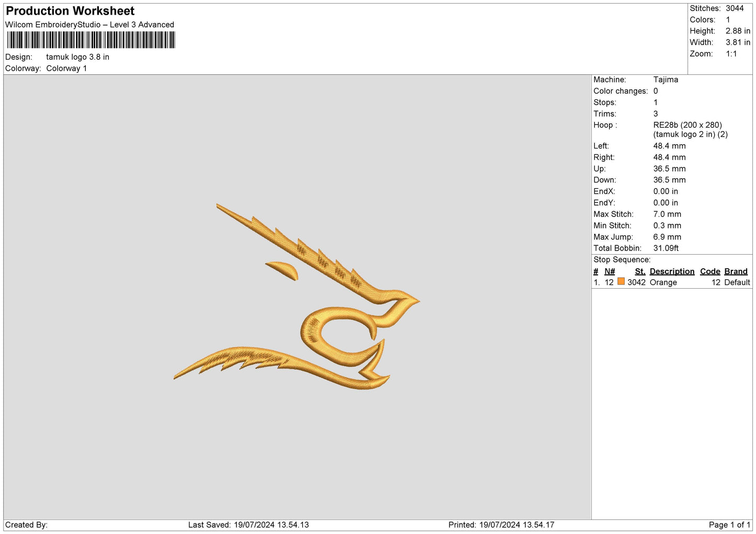The image size is (756, 534).
Task: Click the thread description 'Orange'
Action: [663, 282]
